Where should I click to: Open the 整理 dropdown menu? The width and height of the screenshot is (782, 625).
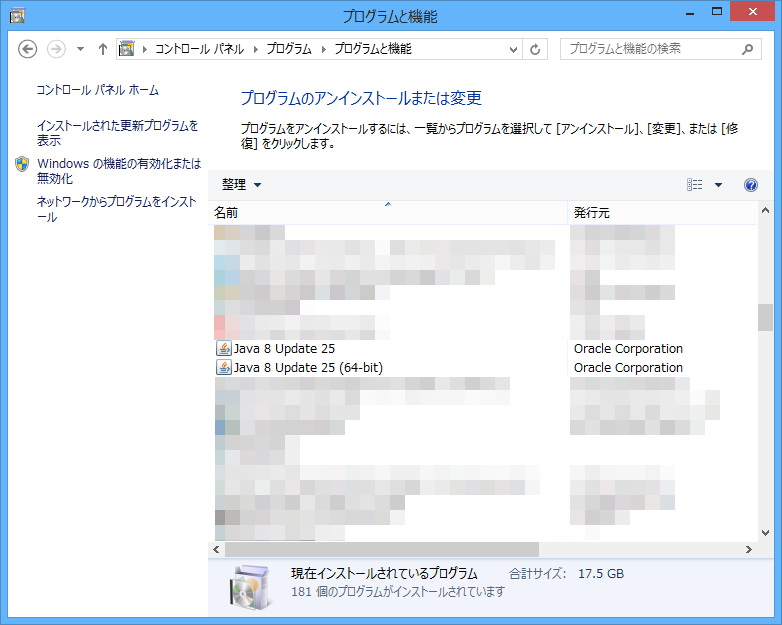pyautogui.click(x=241, y=185)
